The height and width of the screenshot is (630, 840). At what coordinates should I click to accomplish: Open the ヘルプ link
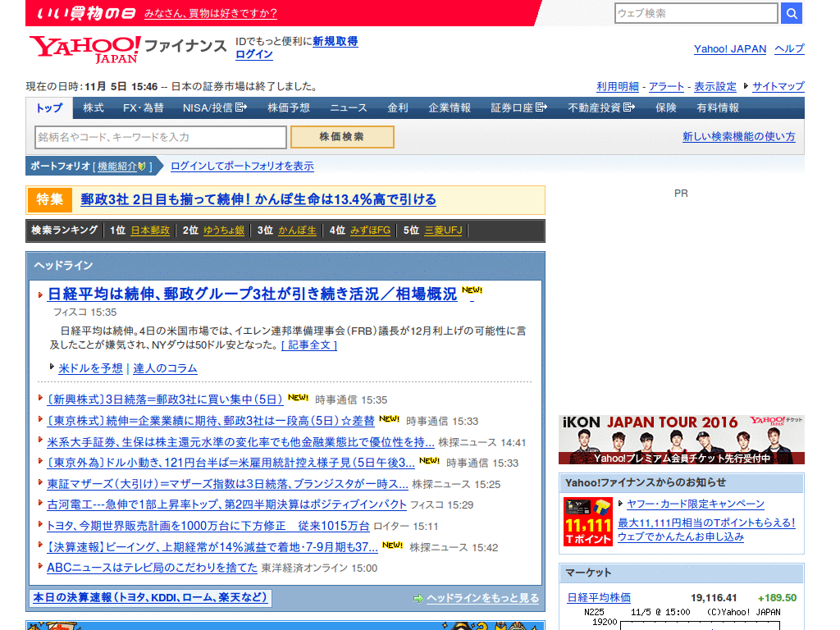click(790, 48)
